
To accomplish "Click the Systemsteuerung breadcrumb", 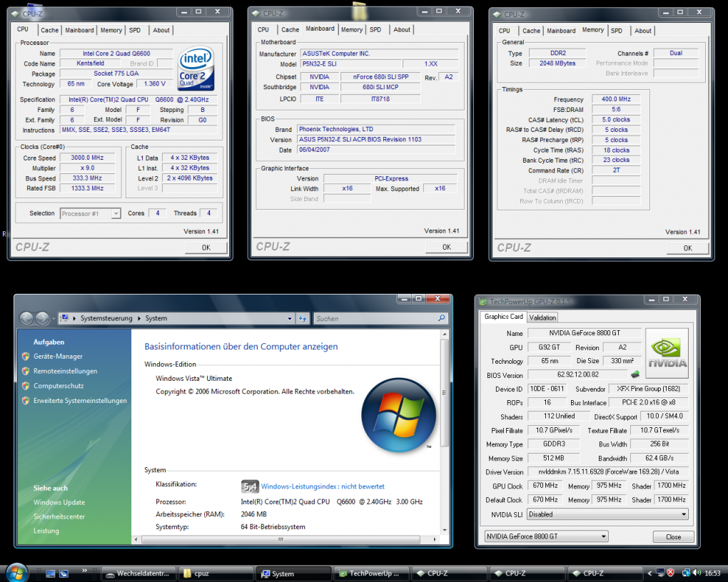I will click(x=106, y=318).
